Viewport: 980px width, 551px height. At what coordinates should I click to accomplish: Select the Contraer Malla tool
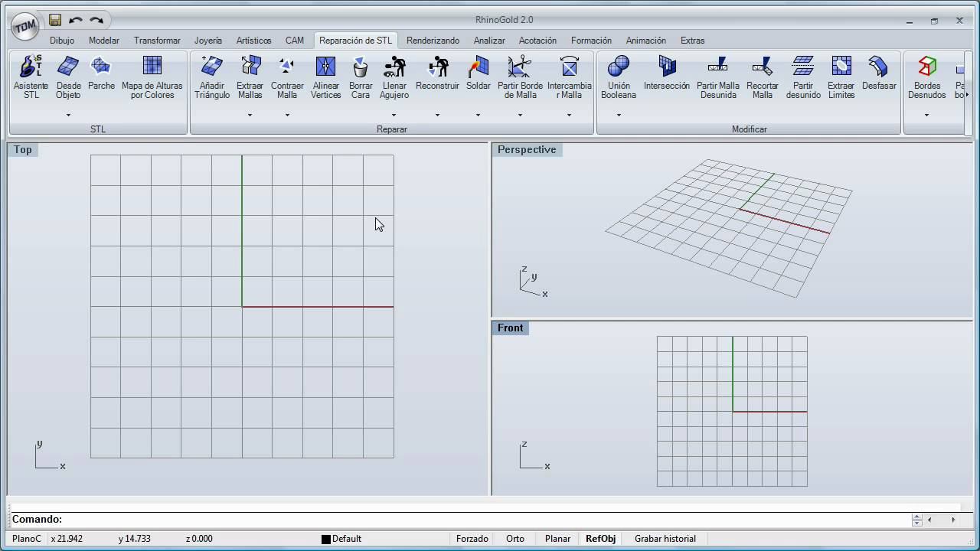[x=287, y=77]
